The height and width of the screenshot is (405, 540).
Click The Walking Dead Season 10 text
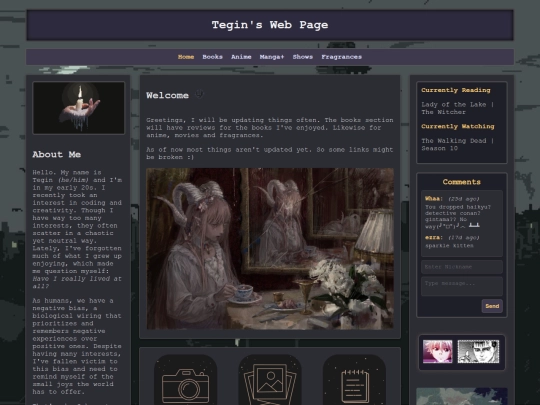pyautogui.click(x=457, y=144)
